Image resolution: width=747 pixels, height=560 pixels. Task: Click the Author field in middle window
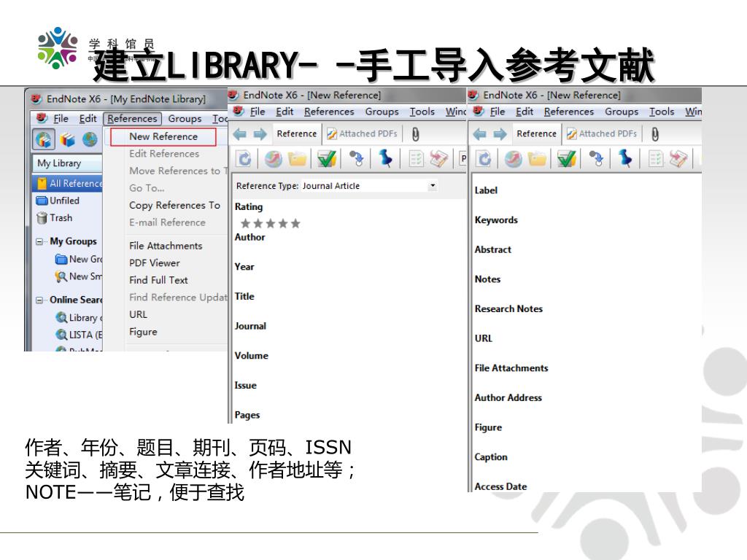(249, 237)
